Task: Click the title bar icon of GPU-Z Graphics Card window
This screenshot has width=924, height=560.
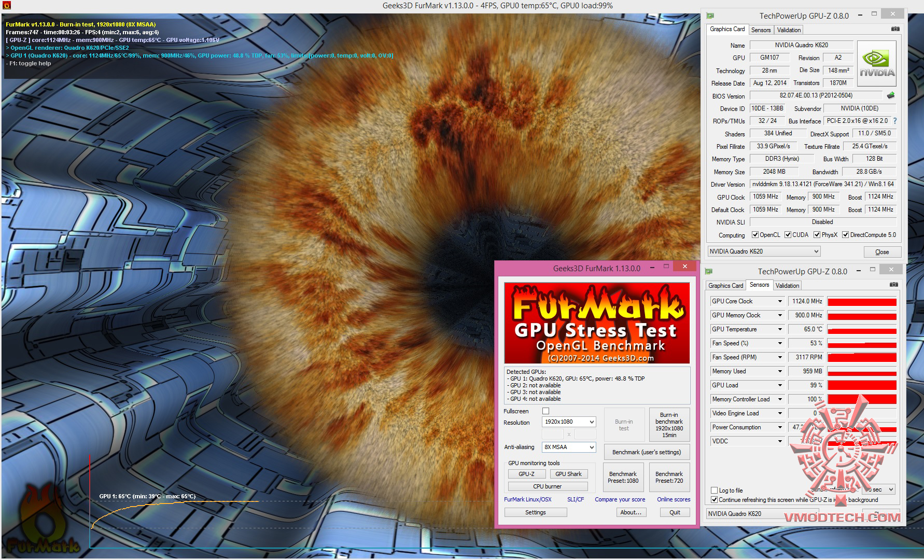Action: (x=710, y=16)
